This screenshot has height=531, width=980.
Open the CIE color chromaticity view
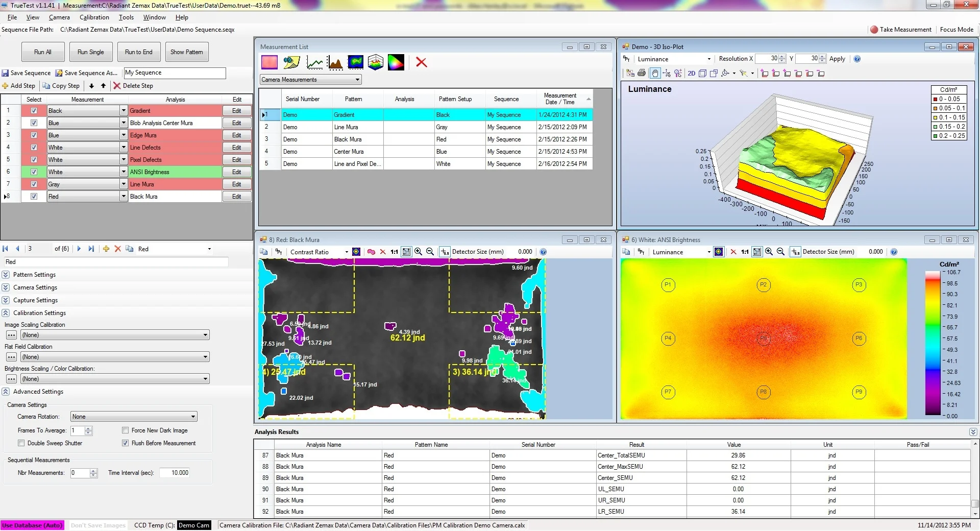click(396, 62)
